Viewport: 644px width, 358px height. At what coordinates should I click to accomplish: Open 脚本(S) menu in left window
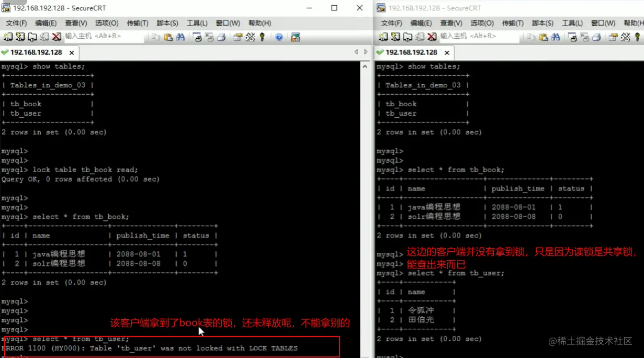pyautogui.click(x=167, y=23)
